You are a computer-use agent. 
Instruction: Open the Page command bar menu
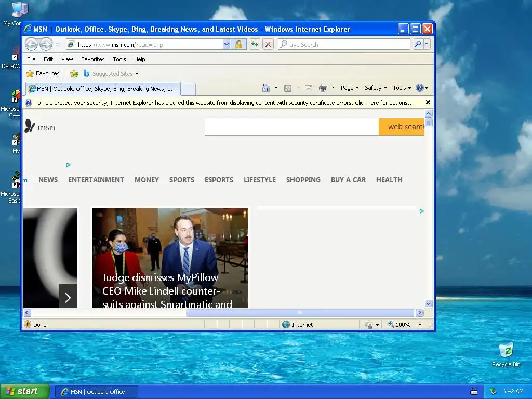click(x=350, y=88)
